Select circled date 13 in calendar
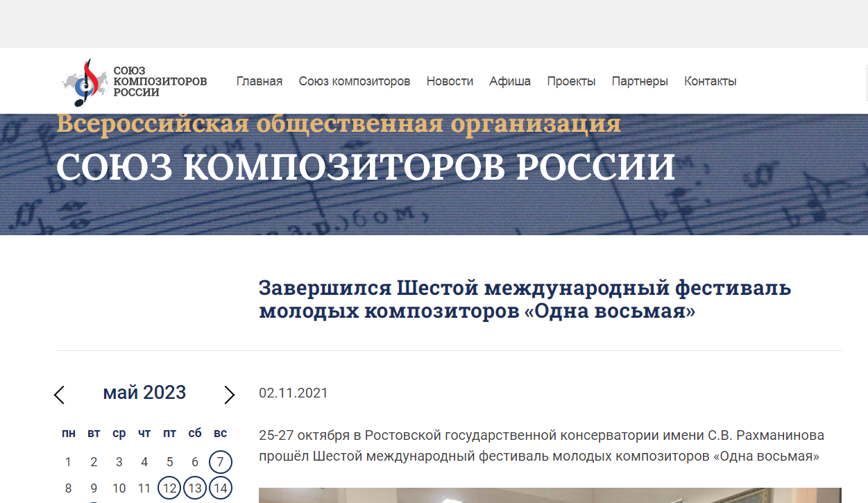 pos(195,488)
